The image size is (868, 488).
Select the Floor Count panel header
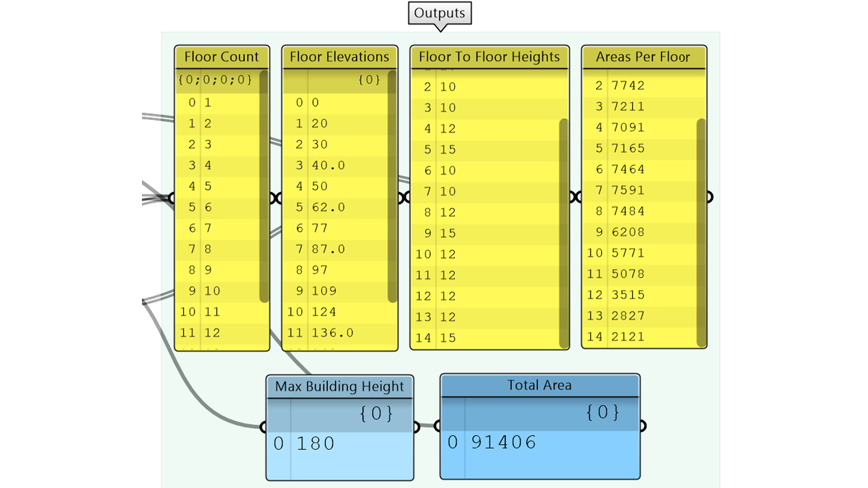[222, 57]
